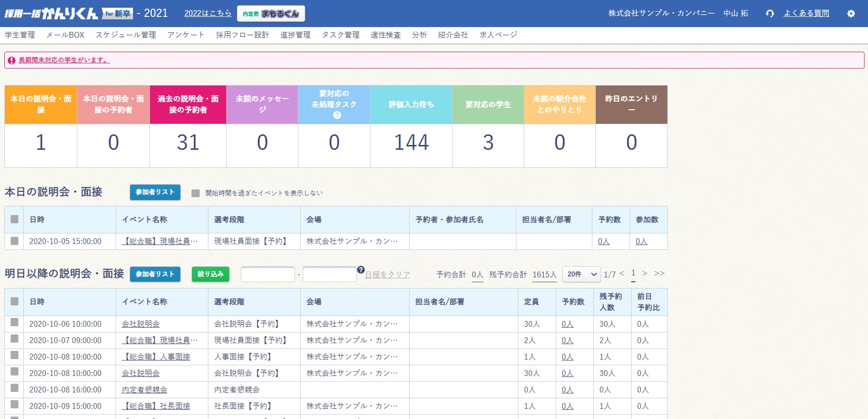The width and height of the screenshot is (868, 419).
Task: Check the 2020-10-05 15:00:00 row checkbox
Action: pos(15,241)
